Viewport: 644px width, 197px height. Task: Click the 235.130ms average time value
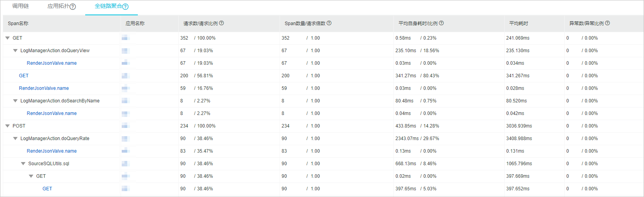click(x=518, y=51)
